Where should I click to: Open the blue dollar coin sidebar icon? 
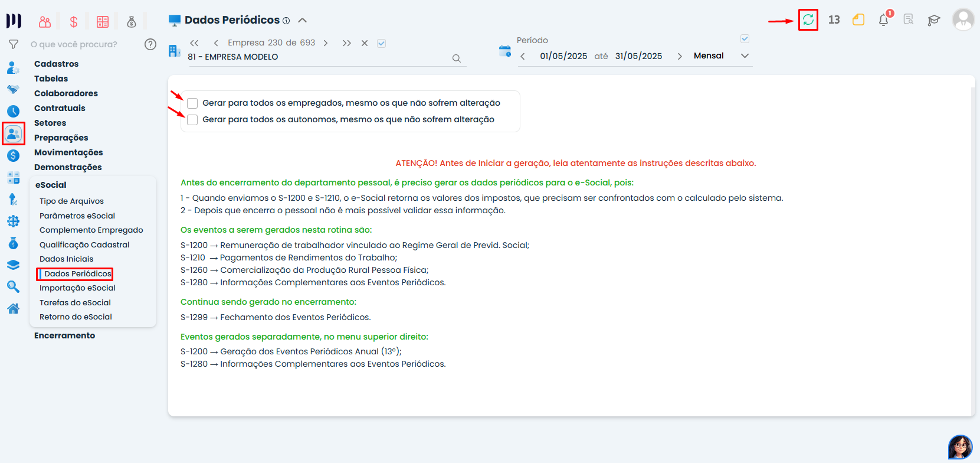click(x=13, y=156)
